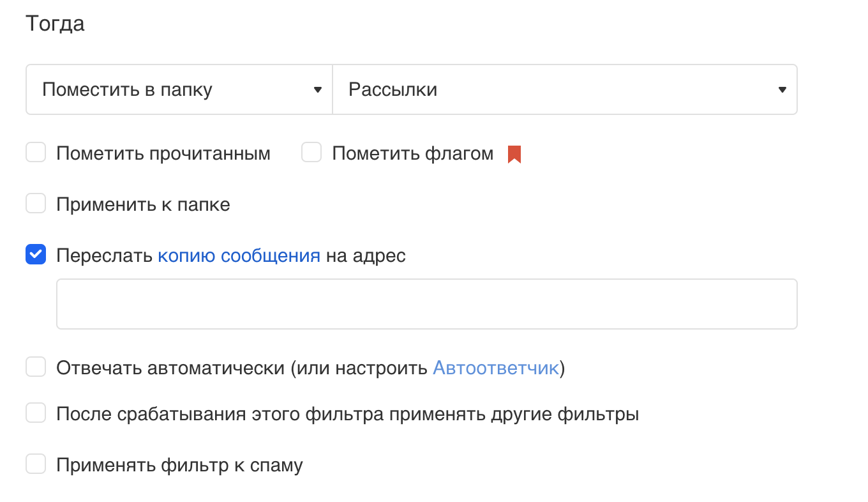Viewport: 868px width, 502px height.
Task: Expand the "Рассылки" folder dropdown
Action: click(x=564, y=90)
